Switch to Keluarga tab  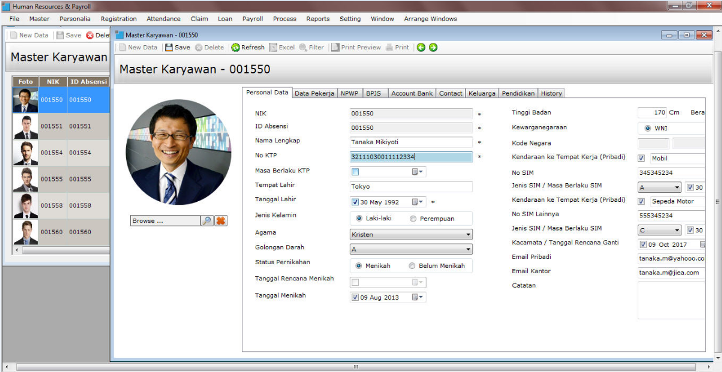click(482, 93)
